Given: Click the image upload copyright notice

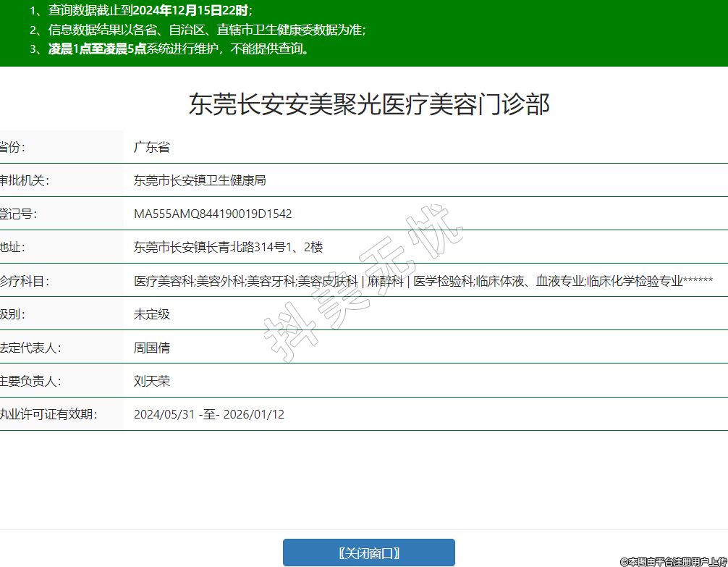Looking at the screenshot, I should [x=673, y=561].
